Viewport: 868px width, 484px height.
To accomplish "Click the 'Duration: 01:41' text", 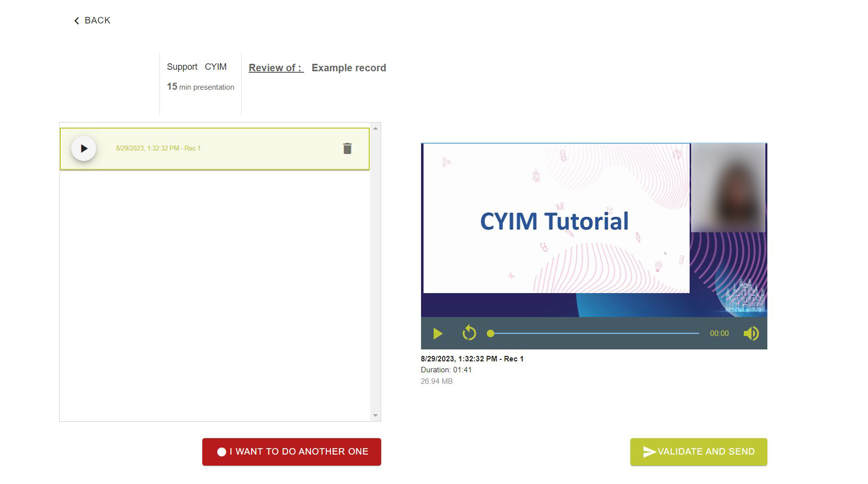I will pos(446,370).
